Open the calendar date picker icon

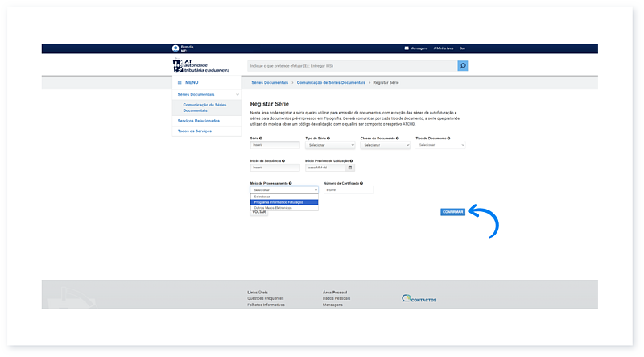pyautogui.click(x=350, y=168)
